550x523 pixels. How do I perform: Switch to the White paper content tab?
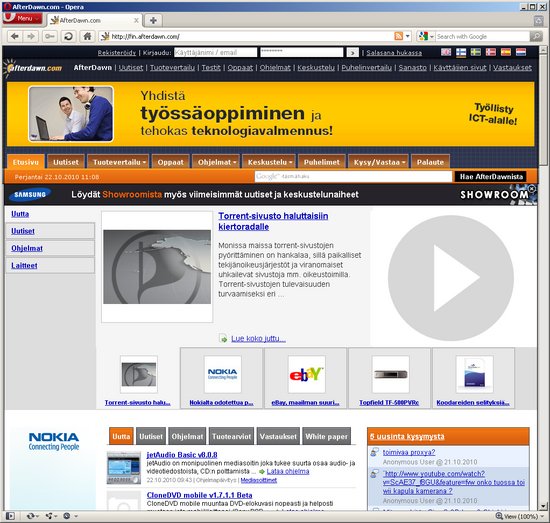(326, 436)
